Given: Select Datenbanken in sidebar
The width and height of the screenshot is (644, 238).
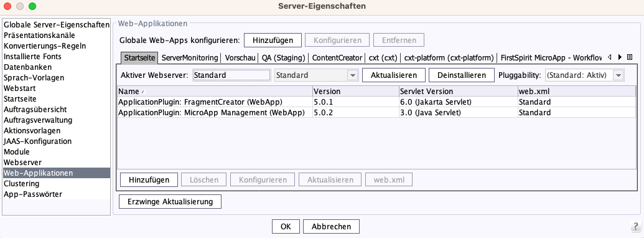Looking at the screenshot, I should point(57,67).
